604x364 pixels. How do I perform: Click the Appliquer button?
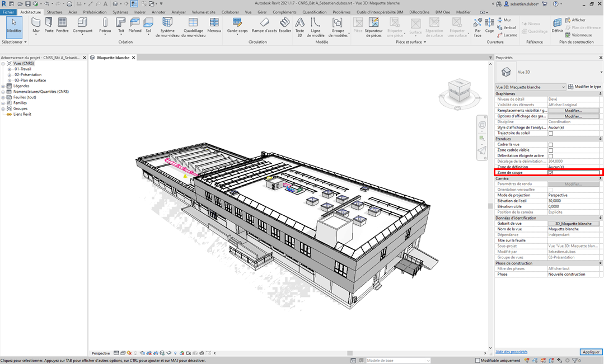tap(591, 352)
